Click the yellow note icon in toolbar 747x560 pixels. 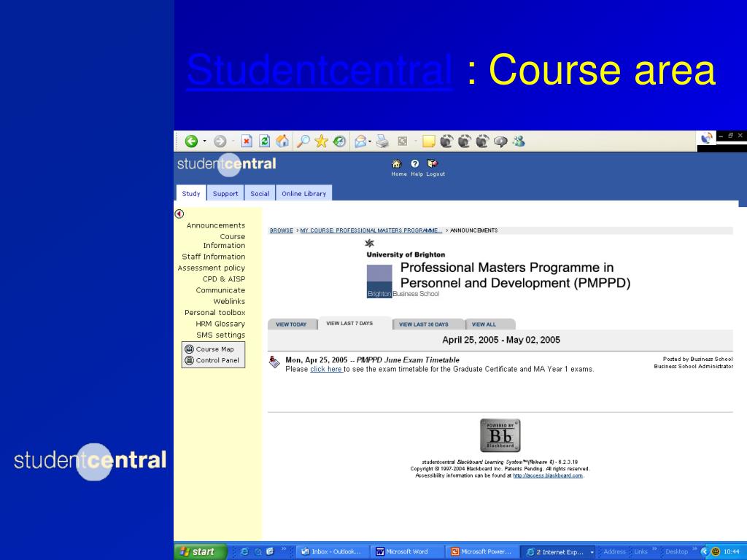click(x=429, y=141)
